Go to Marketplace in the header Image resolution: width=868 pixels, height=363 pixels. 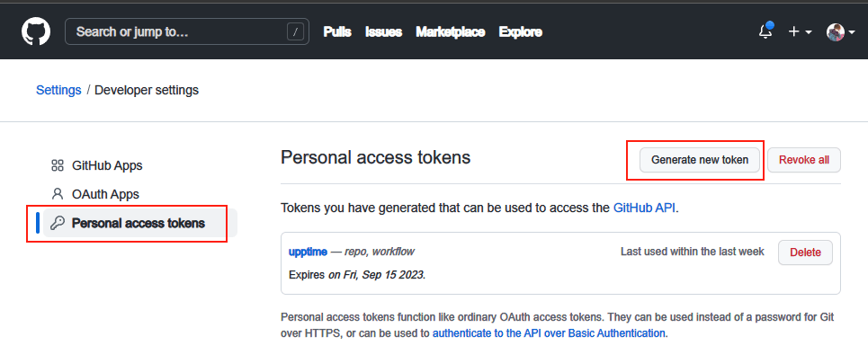pyautogui.click(x=451, y=32)
